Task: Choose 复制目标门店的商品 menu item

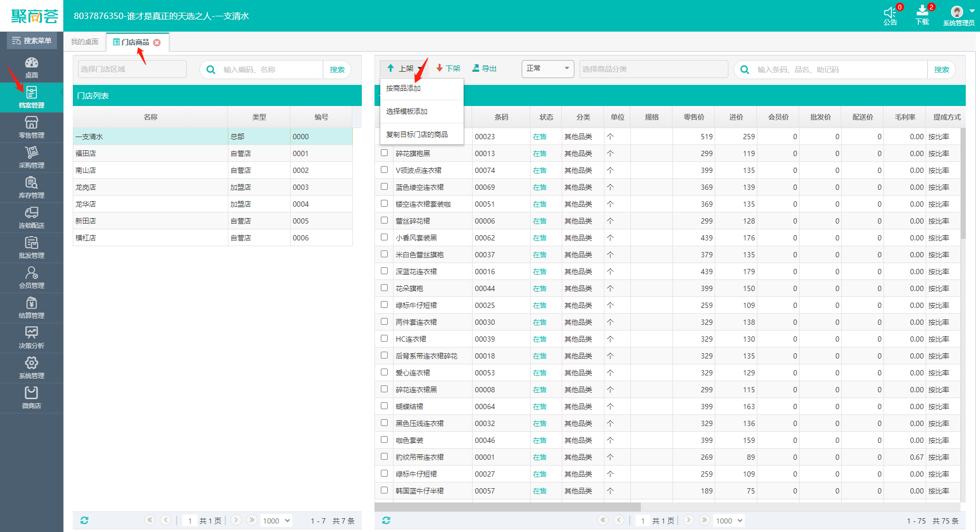Action: coord(421,134)
